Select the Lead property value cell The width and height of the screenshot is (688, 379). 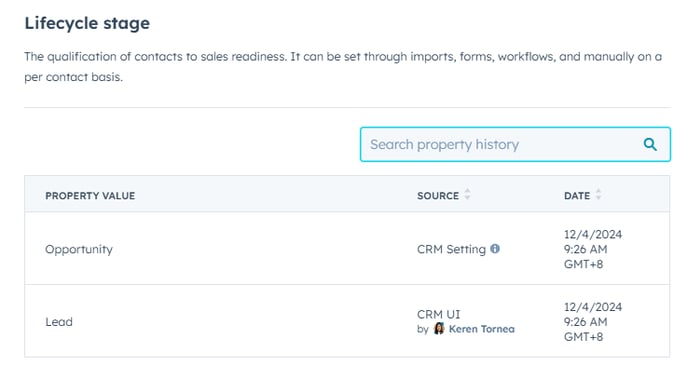59,322
